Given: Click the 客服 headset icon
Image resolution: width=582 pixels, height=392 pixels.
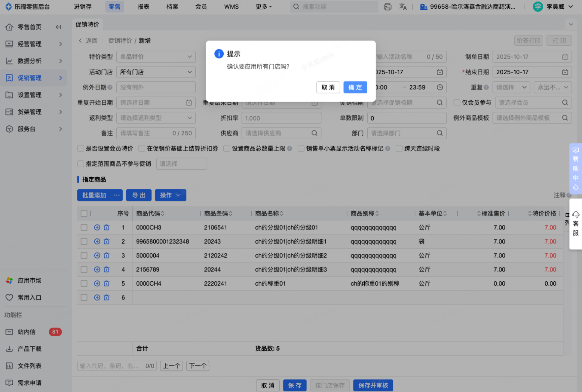Looking at the screenshot, I should [576, 215].
